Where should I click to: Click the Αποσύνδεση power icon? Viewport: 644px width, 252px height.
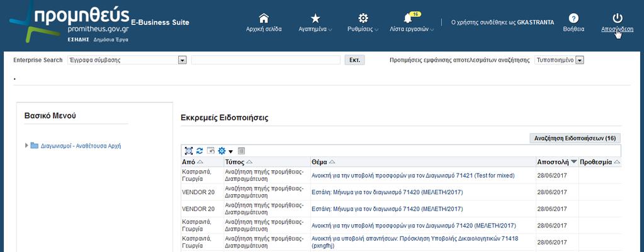coord(618,18)
